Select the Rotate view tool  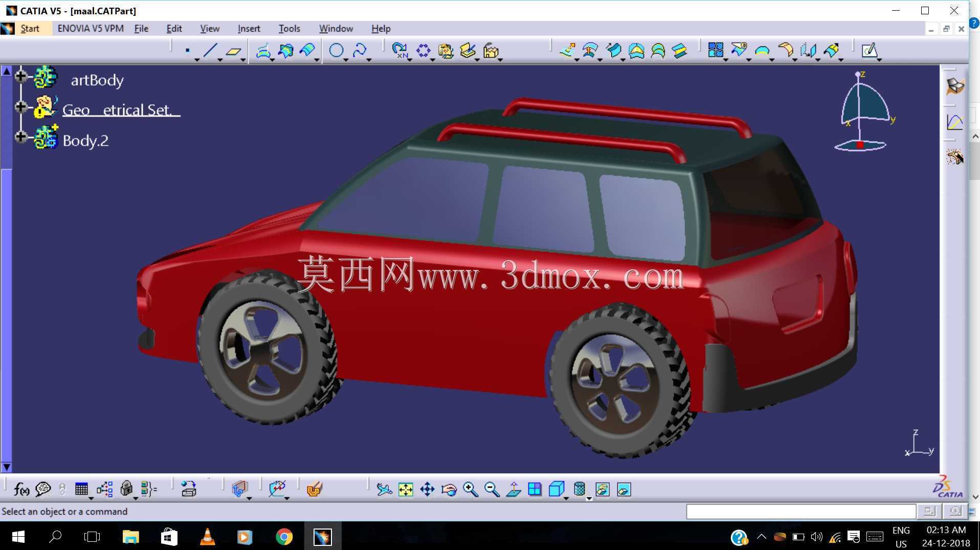click(x=449, y=489)
